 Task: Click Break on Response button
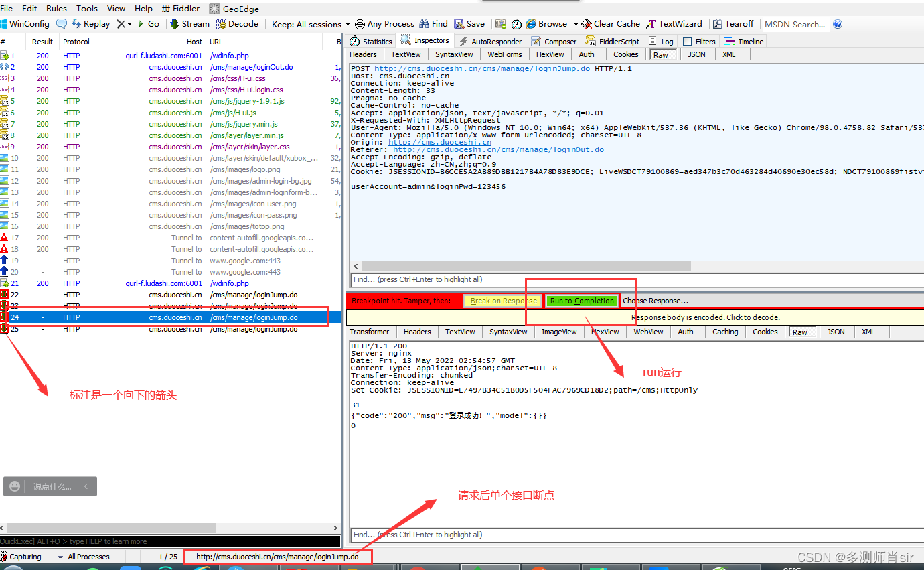pos(504,301)
